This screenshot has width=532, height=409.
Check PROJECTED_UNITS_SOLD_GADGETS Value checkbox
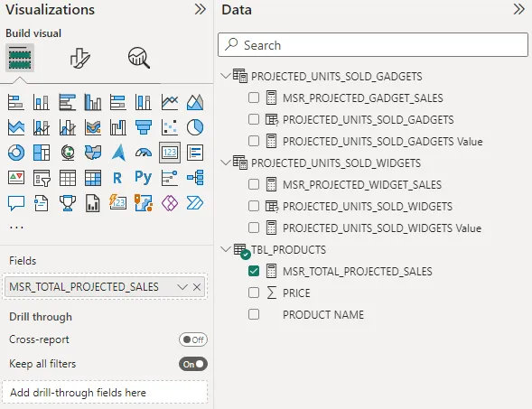click(x=254, y=142)
